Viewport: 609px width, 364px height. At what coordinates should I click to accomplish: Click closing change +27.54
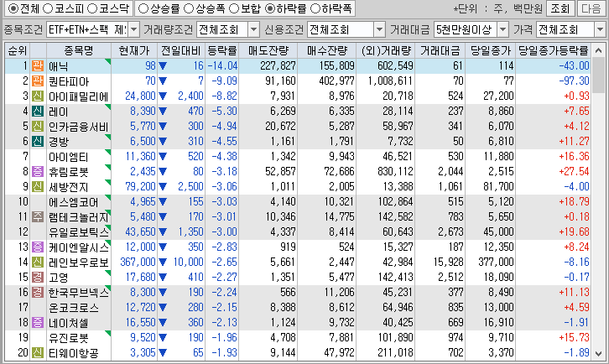pos(574,171)
